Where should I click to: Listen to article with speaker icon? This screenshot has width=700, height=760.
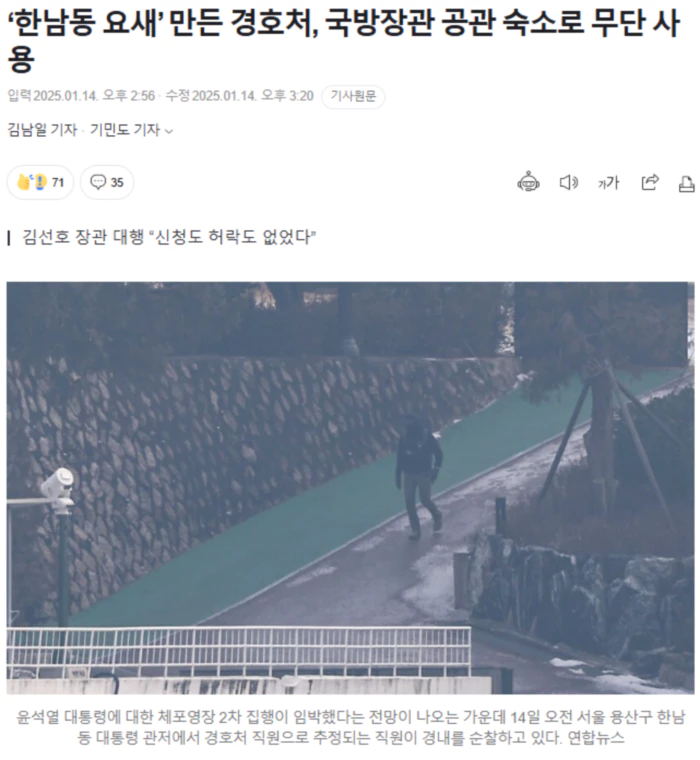click(x=569, y=182)
